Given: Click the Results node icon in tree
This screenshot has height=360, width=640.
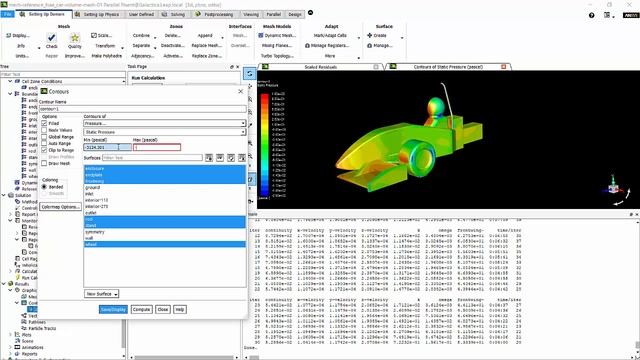Looking at the screenshot, I should click(x=11, y=284).
